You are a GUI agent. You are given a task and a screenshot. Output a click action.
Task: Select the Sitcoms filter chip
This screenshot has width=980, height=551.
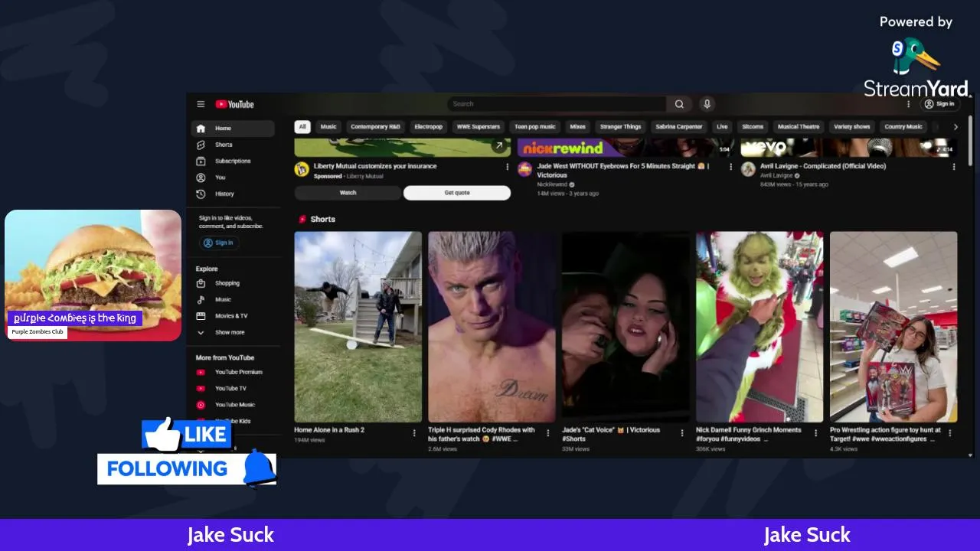pyautogui.click(x=753, y=127)
